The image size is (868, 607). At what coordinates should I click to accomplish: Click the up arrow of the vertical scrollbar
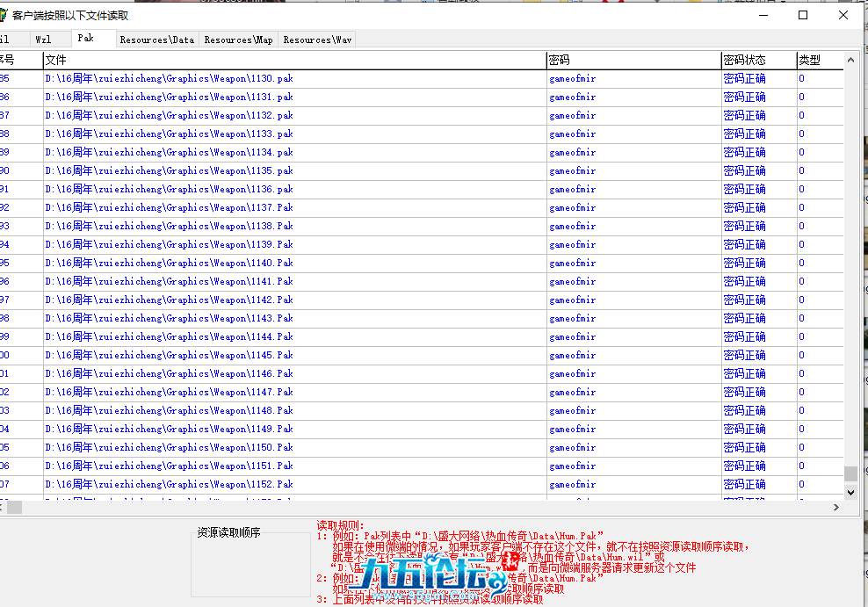pyautogui.click(x=850, y=60)
